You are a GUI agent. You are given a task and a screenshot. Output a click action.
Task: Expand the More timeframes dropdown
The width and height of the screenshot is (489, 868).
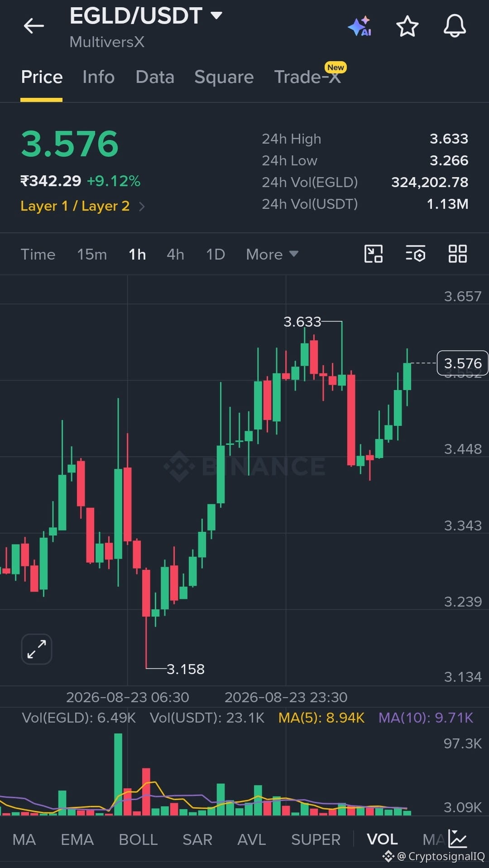pos(272,254)
